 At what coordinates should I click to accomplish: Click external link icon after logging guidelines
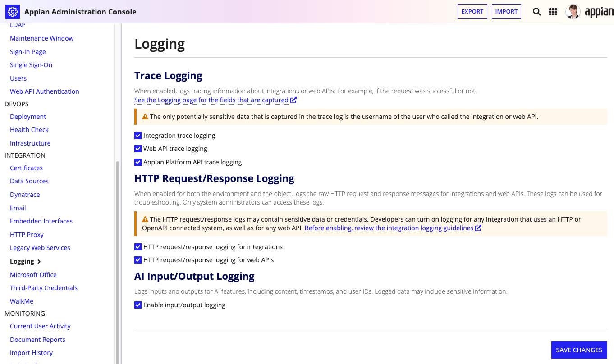tap(478, 228)
